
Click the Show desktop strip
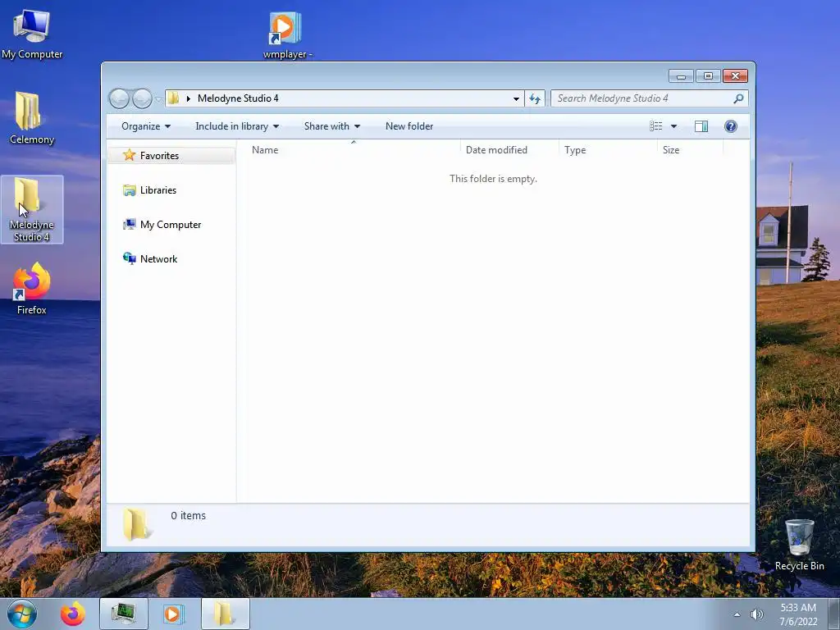click(834, 614)
